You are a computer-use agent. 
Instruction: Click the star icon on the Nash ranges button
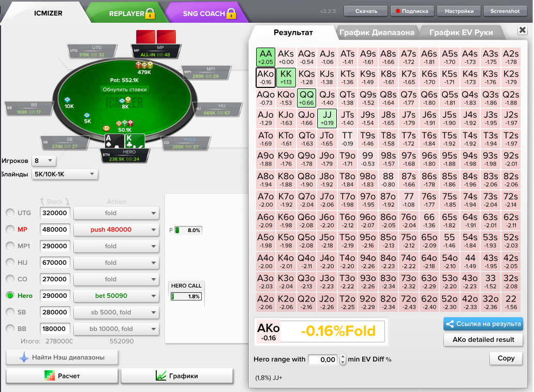click(24, 357)
